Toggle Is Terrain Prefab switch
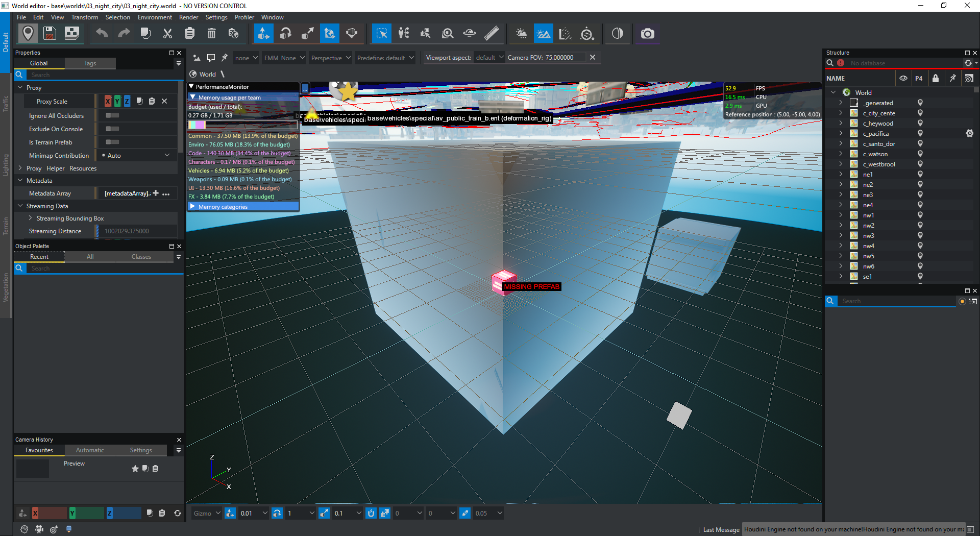The height and width of the screenshot is (536, 980). point(112,142)
